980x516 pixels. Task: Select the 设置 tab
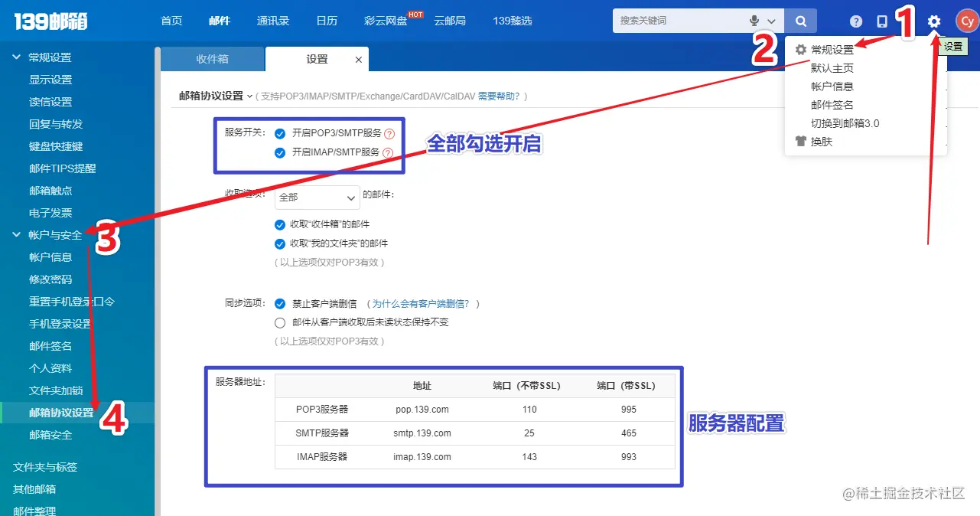click(x=317, y=59)
